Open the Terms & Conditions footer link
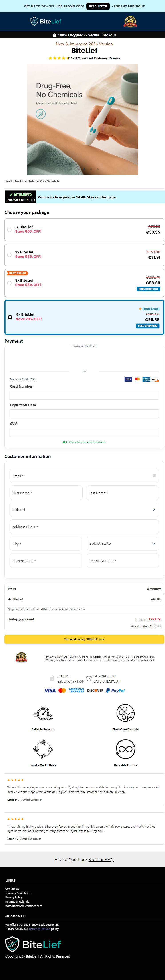 18,893
